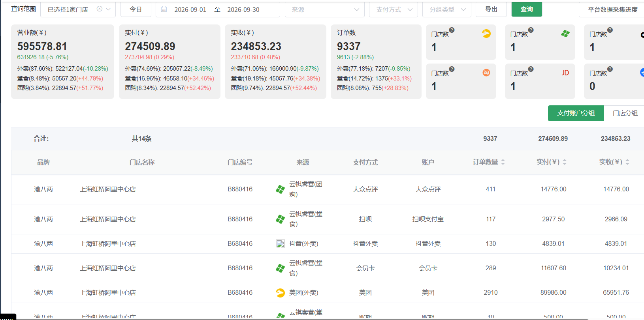Image resolution: width=644 pixels, height=320 pixels.
Task: Click the green 查询 button
Action: [x=527, y=9]
